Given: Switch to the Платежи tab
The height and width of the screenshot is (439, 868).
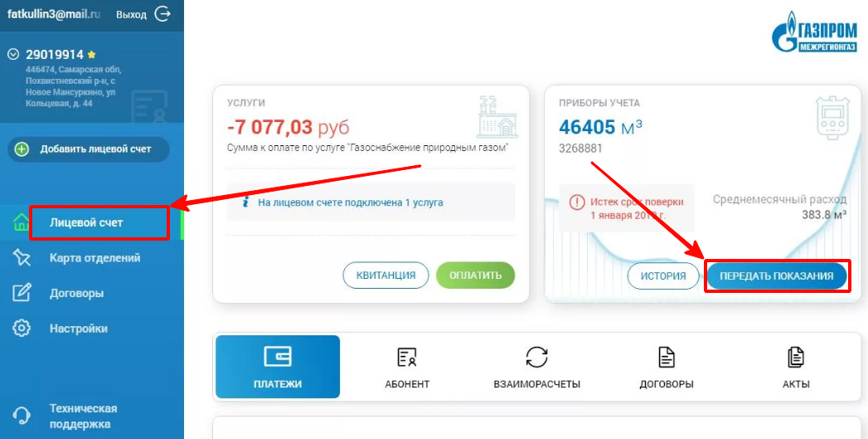Looking at the screenshot, I should (x=278, y=367).
